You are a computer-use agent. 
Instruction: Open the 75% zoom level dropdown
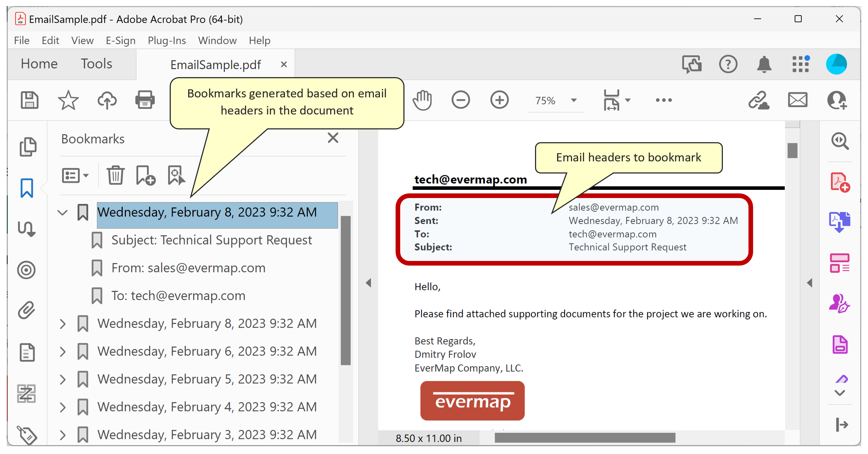[556, 101]
